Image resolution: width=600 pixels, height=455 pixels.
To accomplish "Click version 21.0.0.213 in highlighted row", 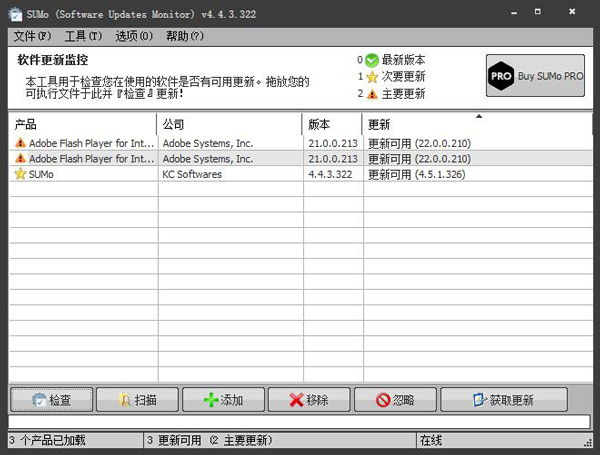I will [333, 158].
